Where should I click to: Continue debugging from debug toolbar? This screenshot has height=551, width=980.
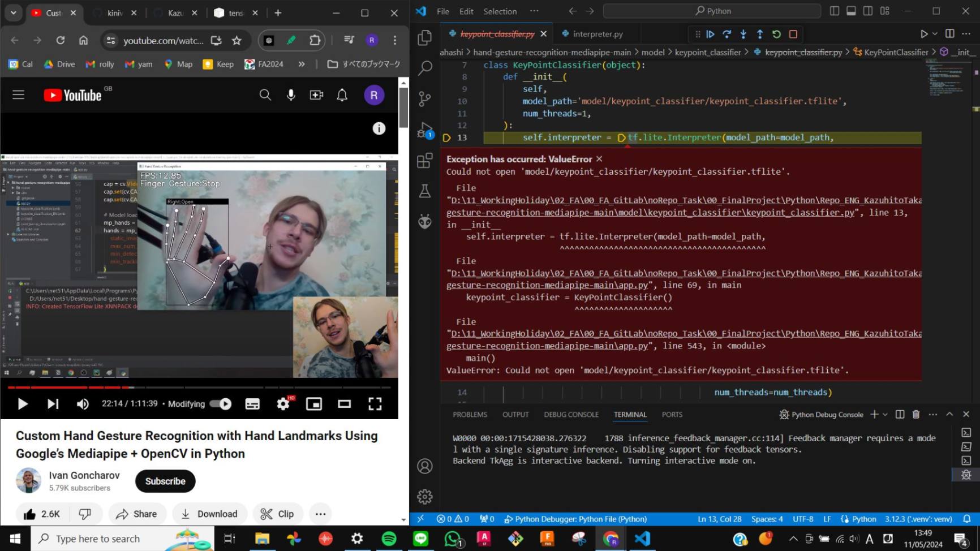pos(710,34)
